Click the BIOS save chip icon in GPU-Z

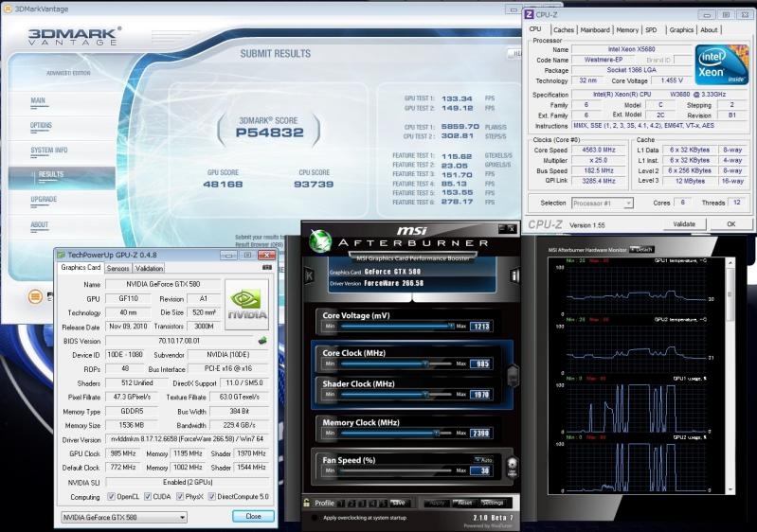262,341
